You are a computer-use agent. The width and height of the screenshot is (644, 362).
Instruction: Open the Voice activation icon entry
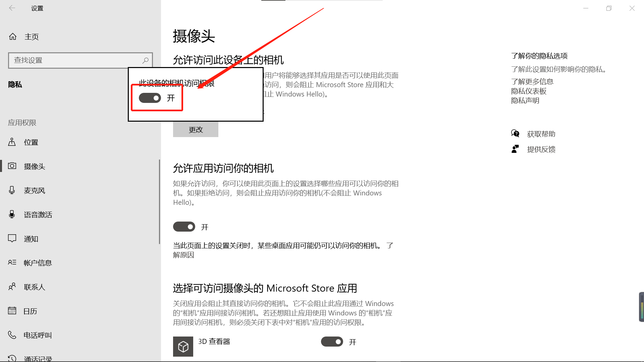point(12,215)
